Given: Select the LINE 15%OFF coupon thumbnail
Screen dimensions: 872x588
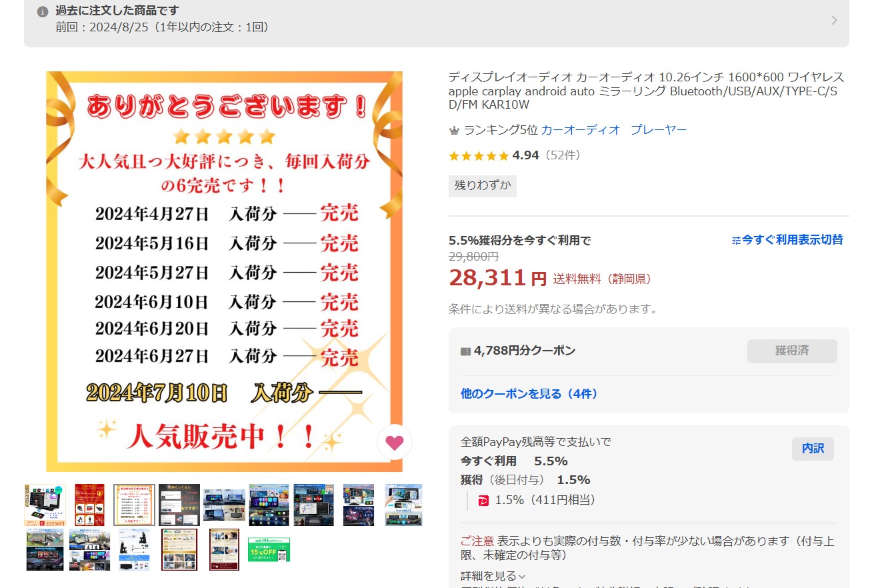Looking at the screenshot, I should coord(269,549).
